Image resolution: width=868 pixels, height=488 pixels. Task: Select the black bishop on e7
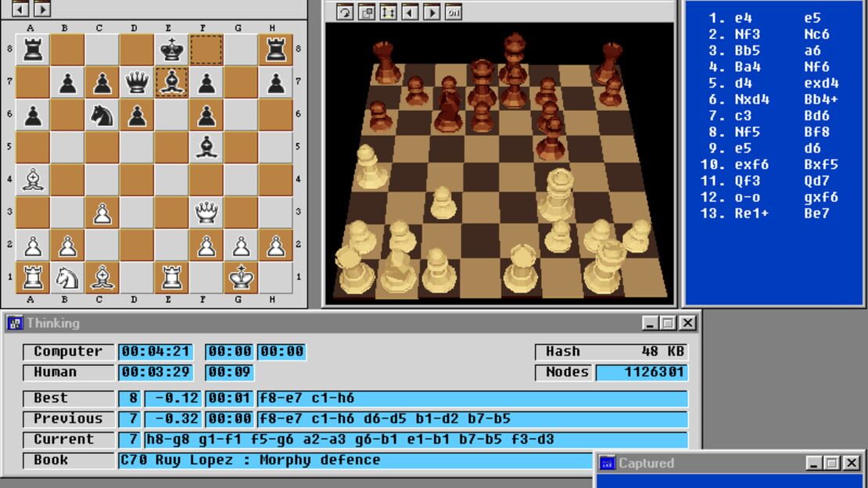tap(171, 83)
